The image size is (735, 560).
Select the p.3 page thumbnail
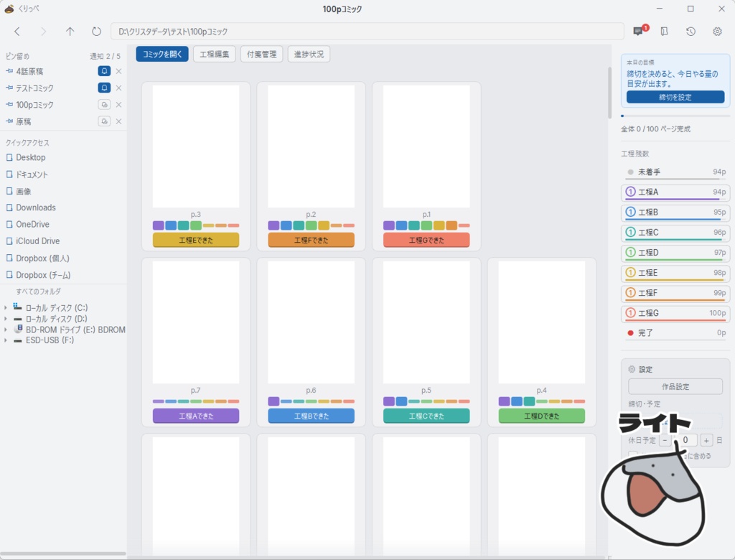(x=196, y=146)
